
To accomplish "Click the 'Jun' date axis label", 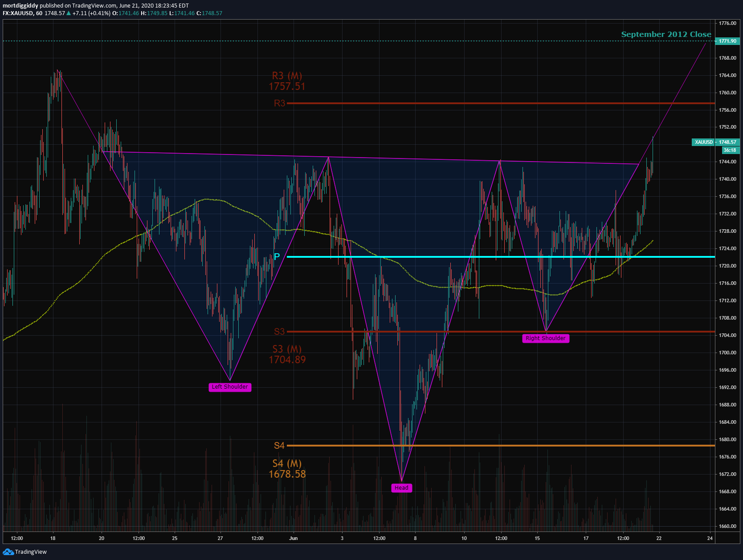I will click(293, 538).
